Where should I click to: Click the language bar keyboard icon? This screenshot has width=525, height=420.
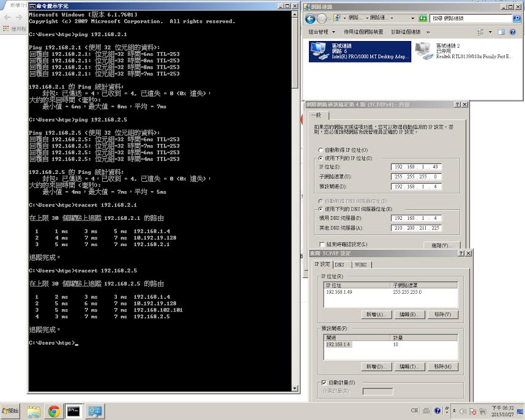(426, 410)
